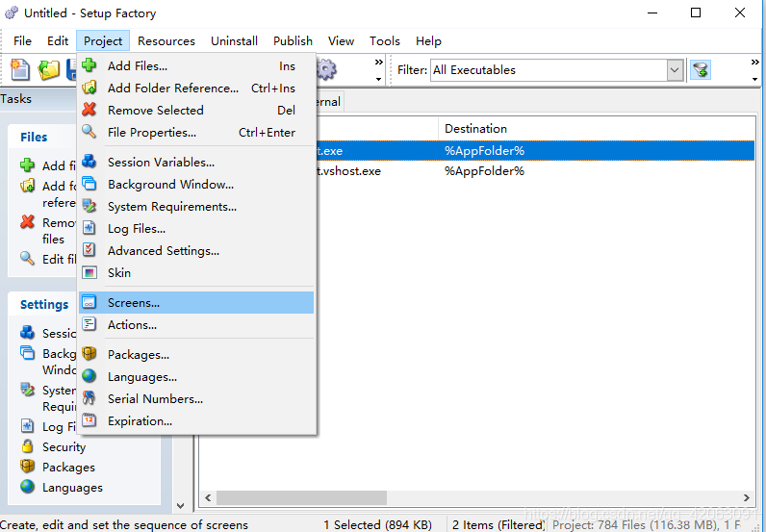This screenshot has width=766, height=532.
Task: Click the Destination column header
Action: tap(596, 129)
